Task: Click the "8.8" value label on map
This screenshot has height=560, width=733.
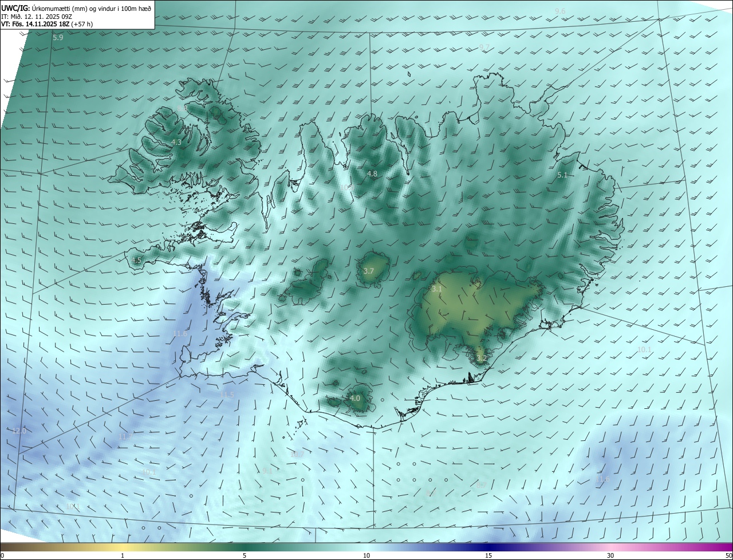Action: pos(182,108)
